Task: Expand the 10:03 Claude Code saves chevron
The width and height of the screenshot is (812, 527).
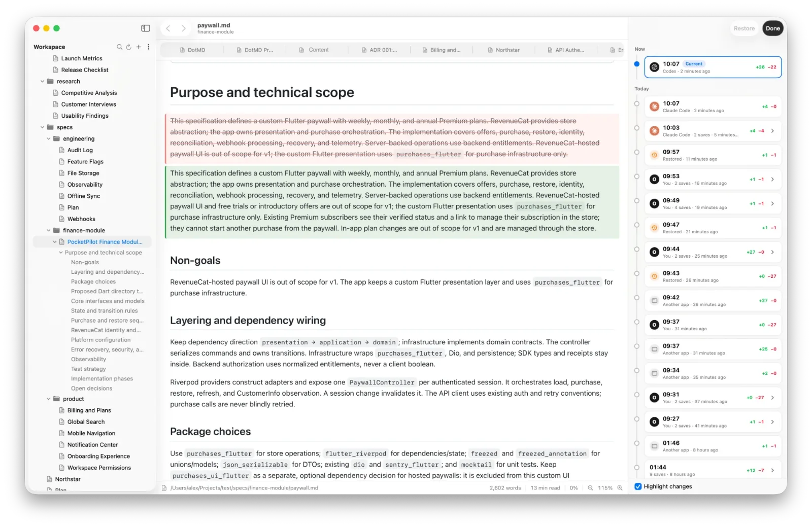Action: [772, 131]
